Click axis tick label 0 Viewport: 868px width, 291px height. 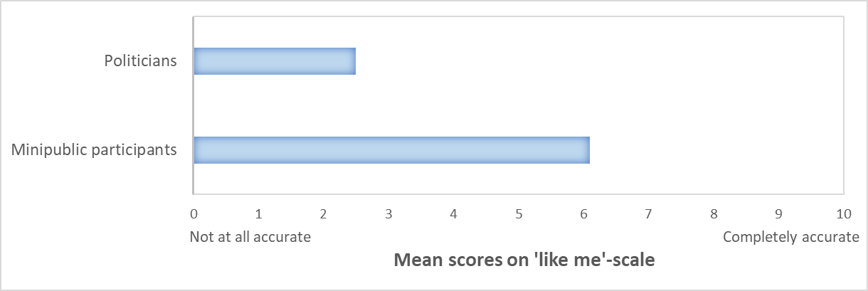coord(194,213)
